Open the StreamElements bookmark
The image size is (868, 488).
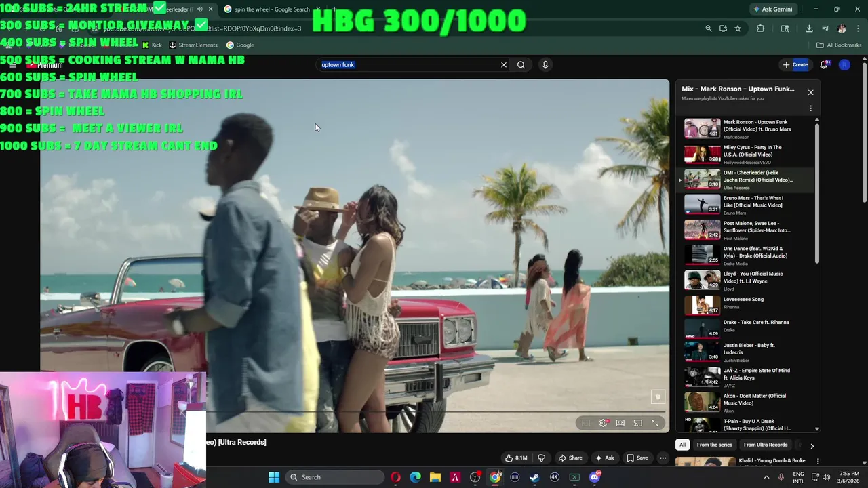[x=193, y=45]
